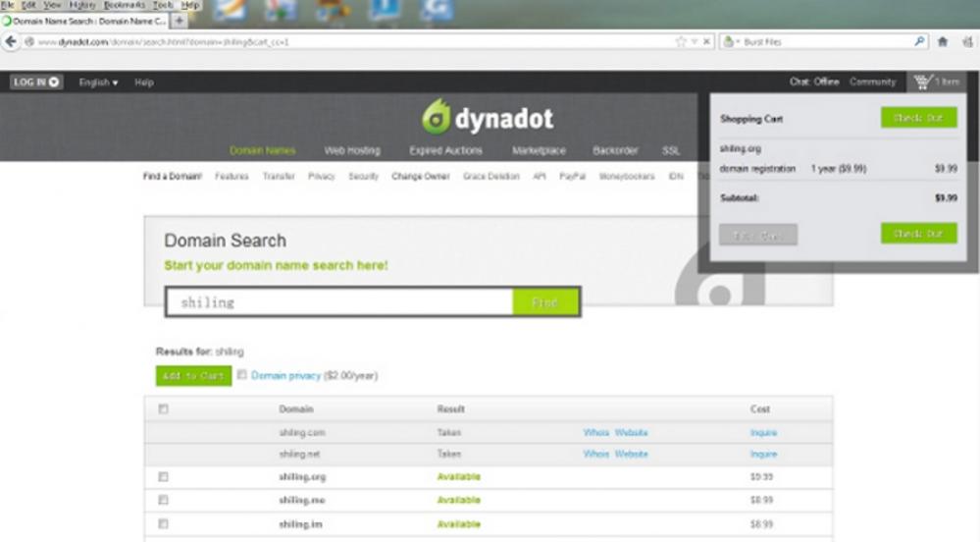Open the Domain privacy link
The width and height of the screenshot is (980, 542).
click(x=285, y=375)
